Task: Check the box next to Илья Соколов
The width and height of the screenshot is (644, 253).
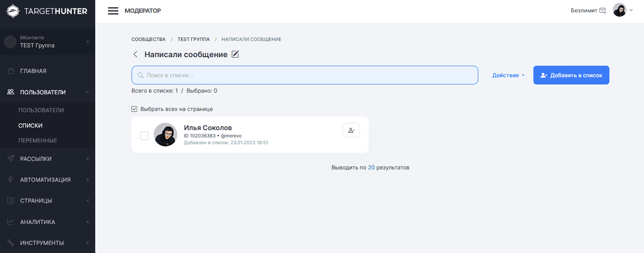Action: tap(144, 135)
